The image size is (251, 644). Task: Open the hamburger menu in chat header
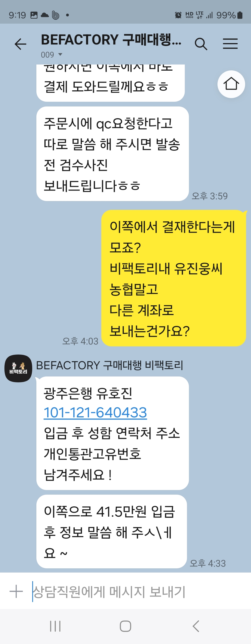tap(230, 44)
